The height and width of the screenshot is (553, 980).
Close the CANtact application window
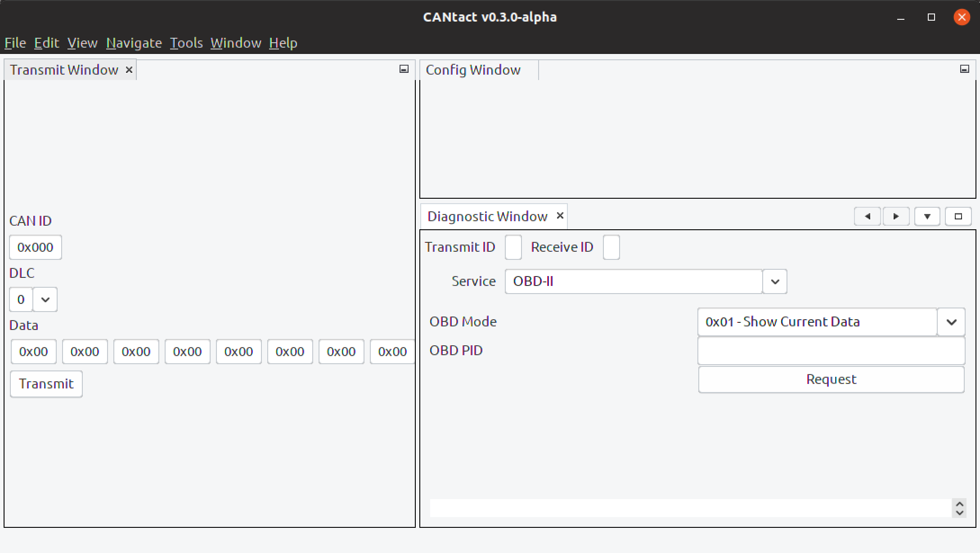pyautogui.click(x=962, y=18)
